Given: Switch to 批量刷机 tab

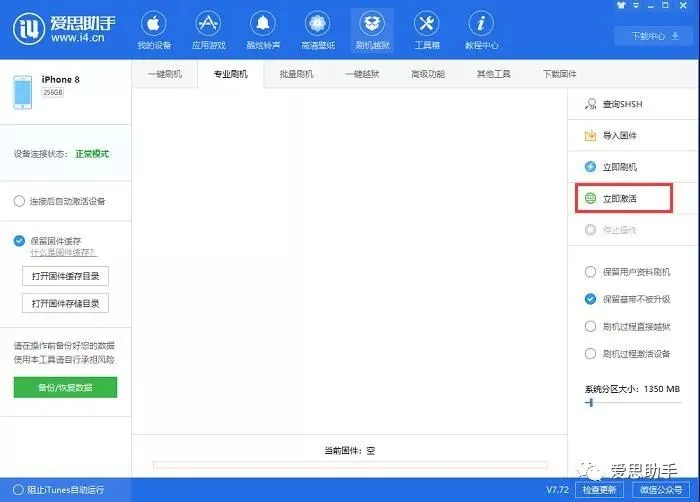Looking at the screenshot, I should [x=296, y=74].
